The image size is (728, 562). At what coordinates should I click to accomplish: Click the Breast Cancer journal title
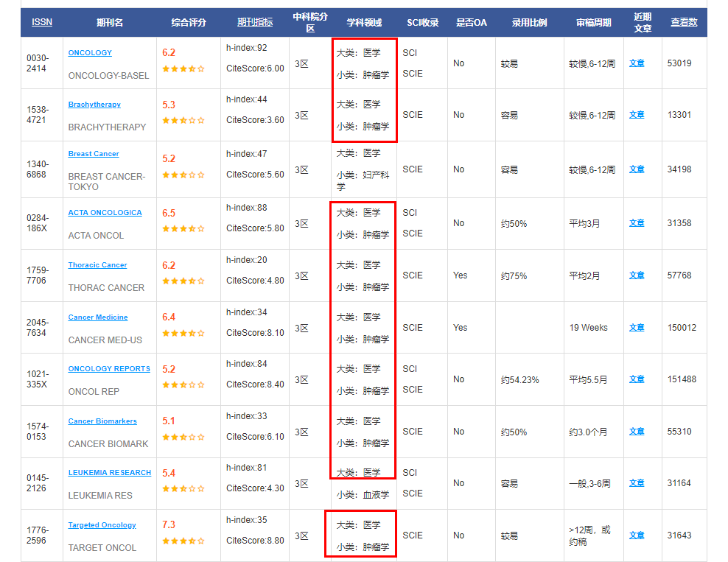pyautogui.click(x=94, y=154)
